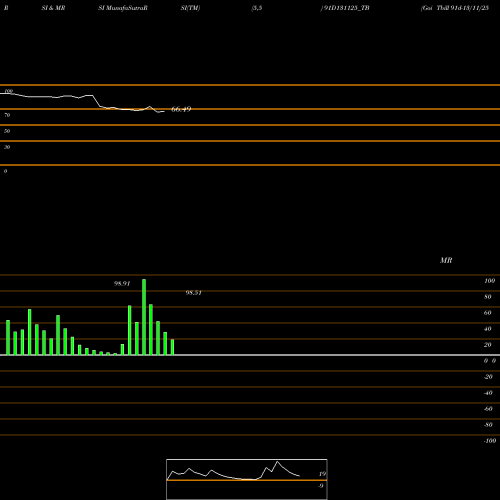This screenshot has width=500, height=500.
Task: Open the mini overview chart thumbnail
Action: pos(247,479)
